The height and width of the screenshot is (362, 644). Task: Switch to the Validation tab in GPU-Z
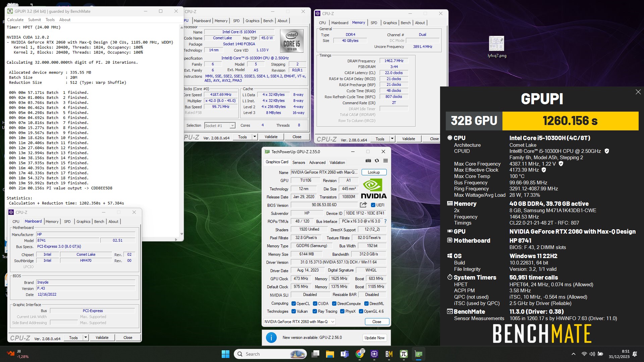point(337,163)
